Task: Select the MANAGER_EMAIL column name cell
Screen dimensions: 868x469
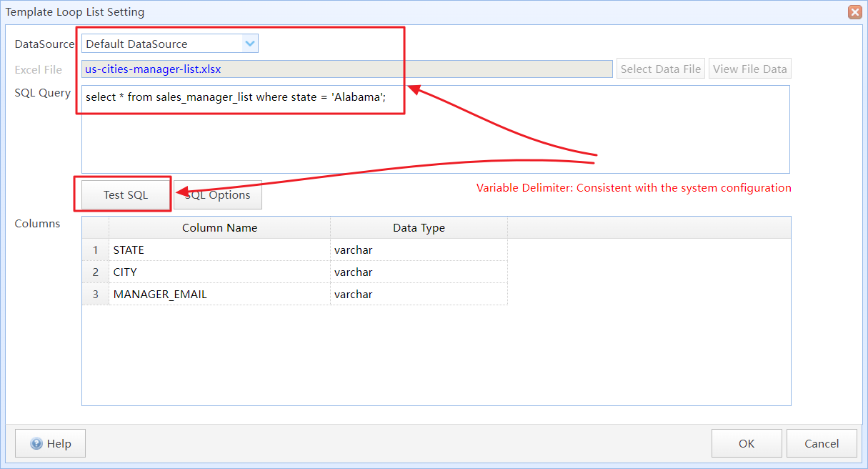Action: 219,295
